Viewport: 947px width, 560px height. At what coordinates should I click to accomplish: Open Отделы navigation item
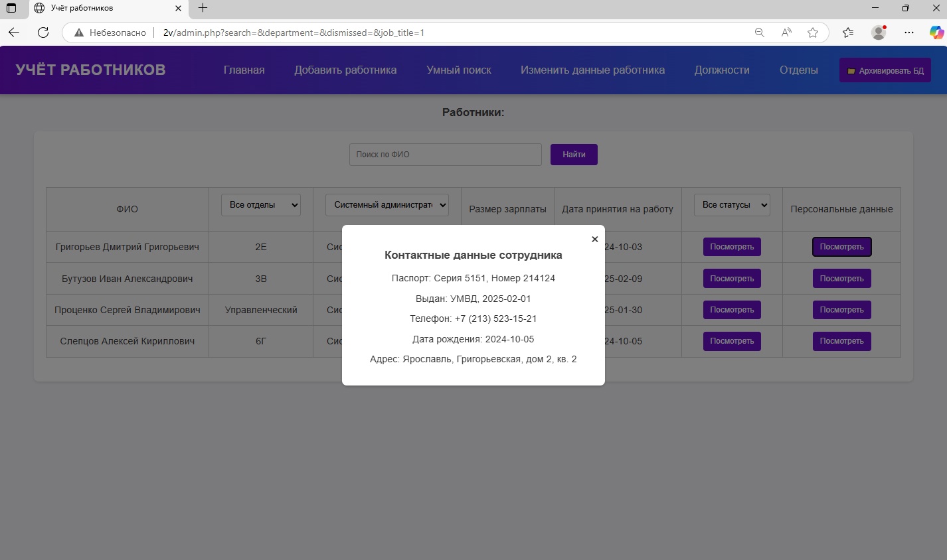click(x=798, y=70)
